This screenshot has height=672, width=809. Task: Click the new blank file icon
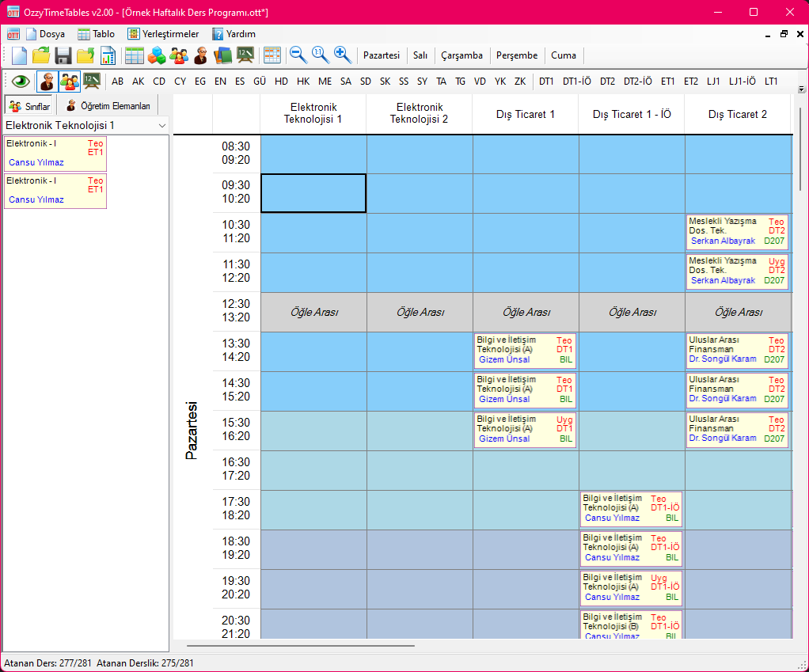pyautogui.click(x=19, y=55)
